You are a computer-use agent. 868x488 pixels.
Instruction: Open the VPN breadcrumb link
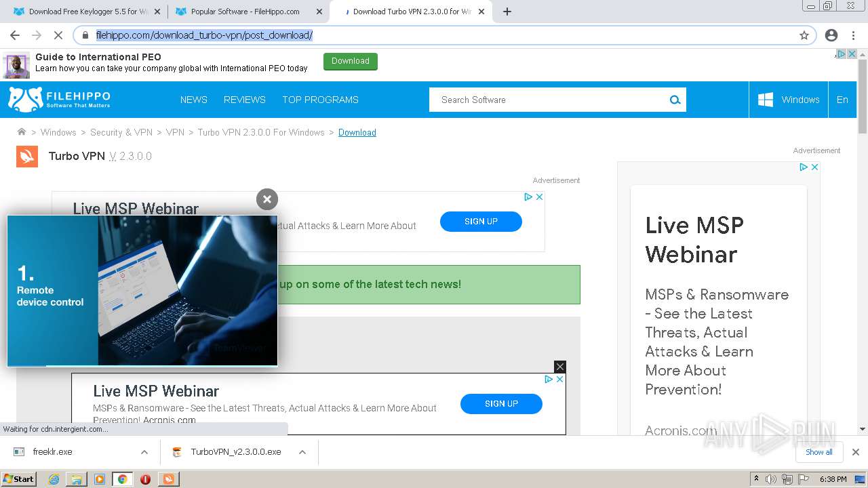[x=175, y=132]
